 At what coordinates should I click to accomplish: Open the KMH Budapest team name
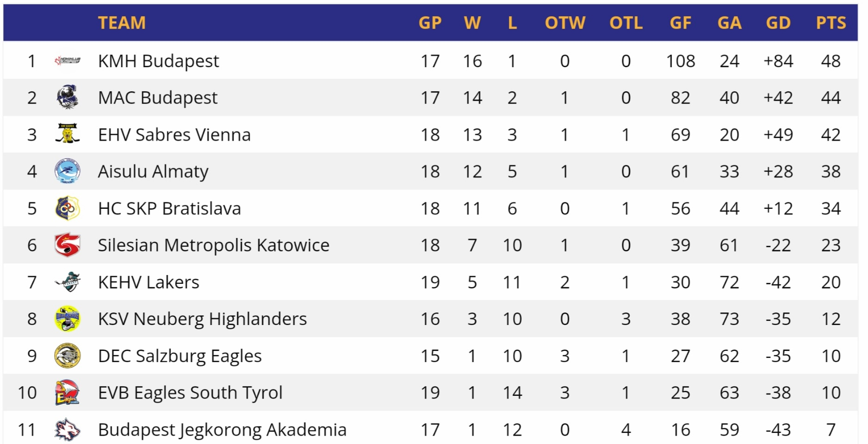(158, 61)
